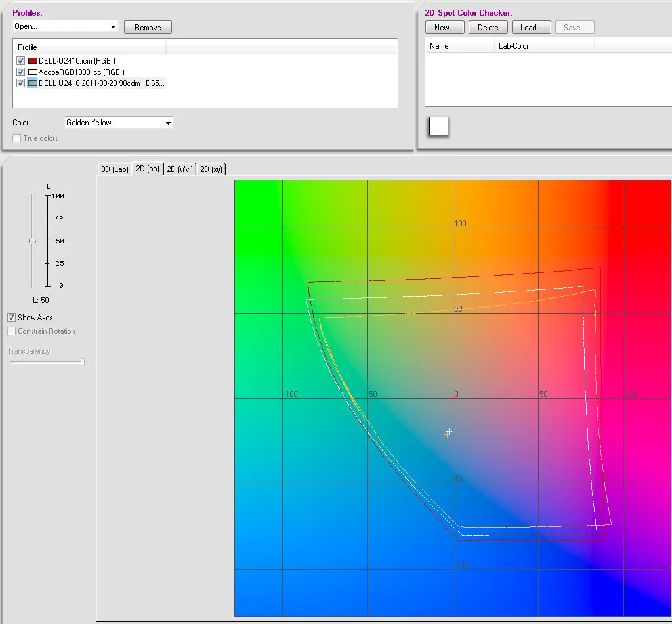Viewport: 672px width, 624px height.
Task: Click the white AdobeRGB1998.icc color swatch
Action: pyautogui.click(x=33, y=72)
